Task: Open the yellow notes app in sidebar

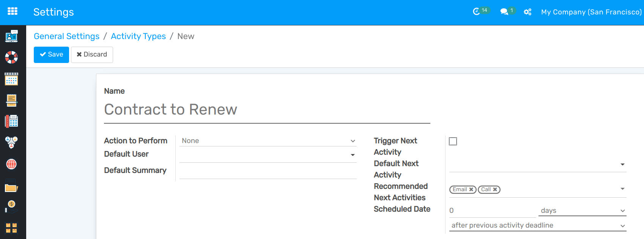Action: point(11,101)
